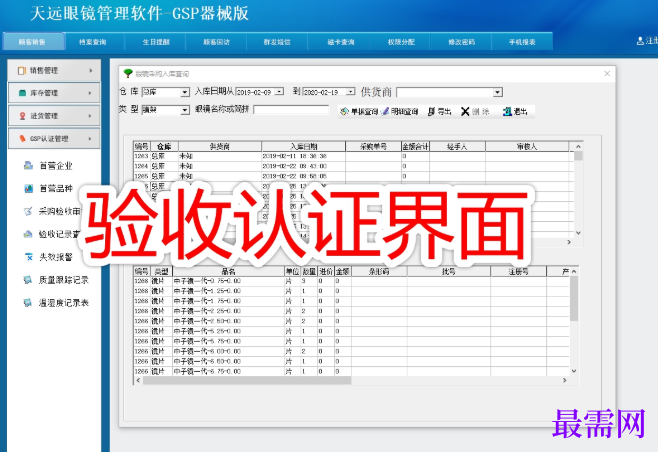Image resolution: width=664 pixels, height=455 pixels.
Task: Switch to the 生日提醒 tab
Action: click(156, 42)
